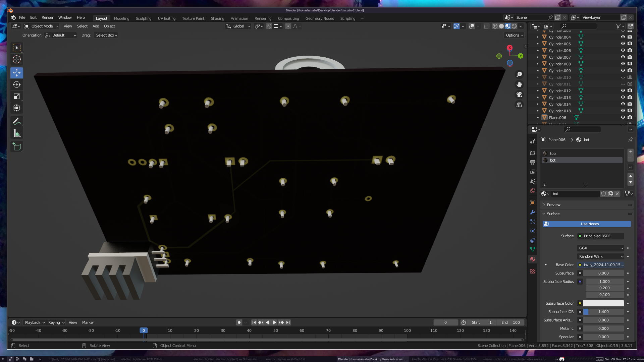
Task: Select the Annotate tool
Action: [17, 121]
